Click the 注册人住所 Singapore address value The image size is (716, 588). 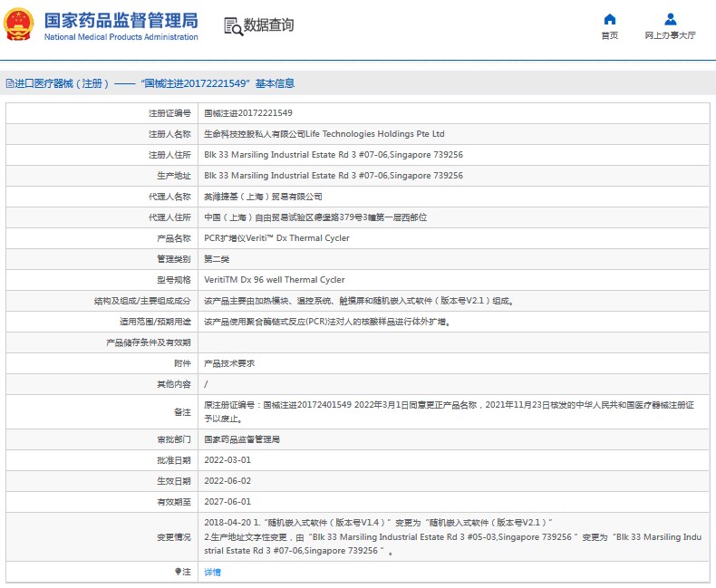click(334, 155)
